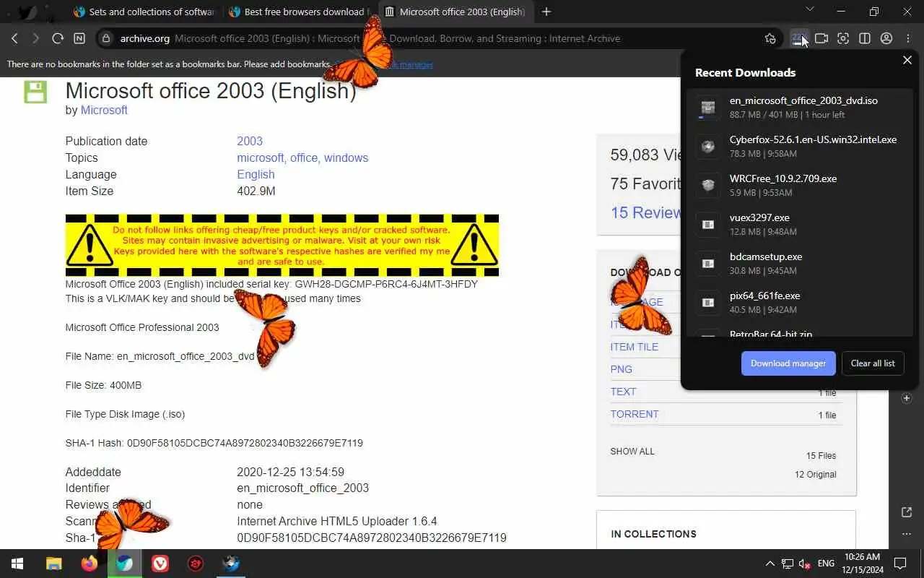Click the windows topic link

[346, 158]
